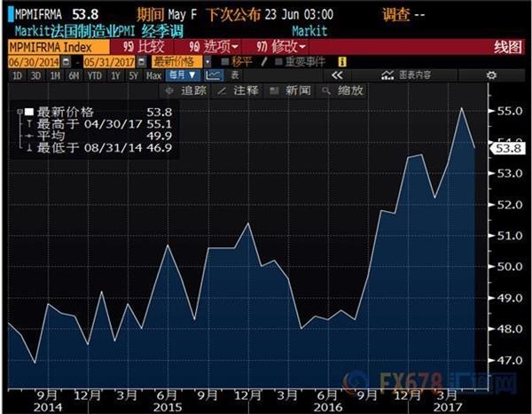Select the 注释 annotate tool
The image size is (532, 414).
[x=239, y=90]
